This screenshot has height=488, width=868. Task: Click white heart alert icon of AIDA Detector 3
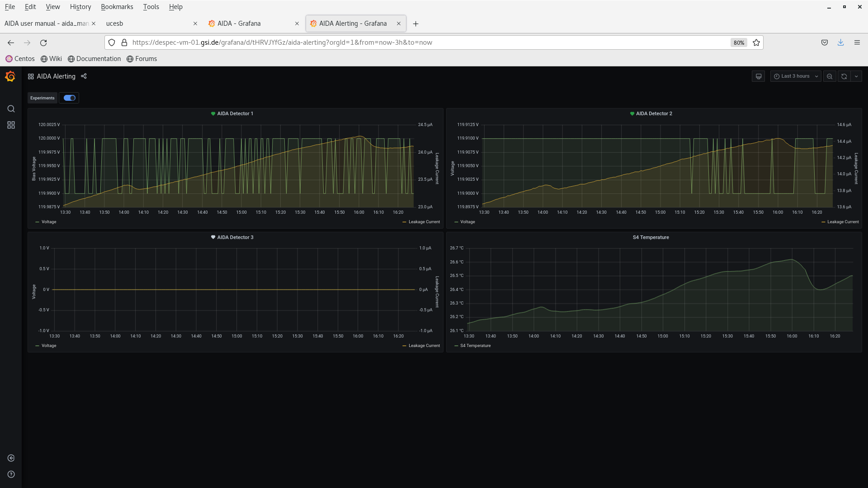[213, 237]
